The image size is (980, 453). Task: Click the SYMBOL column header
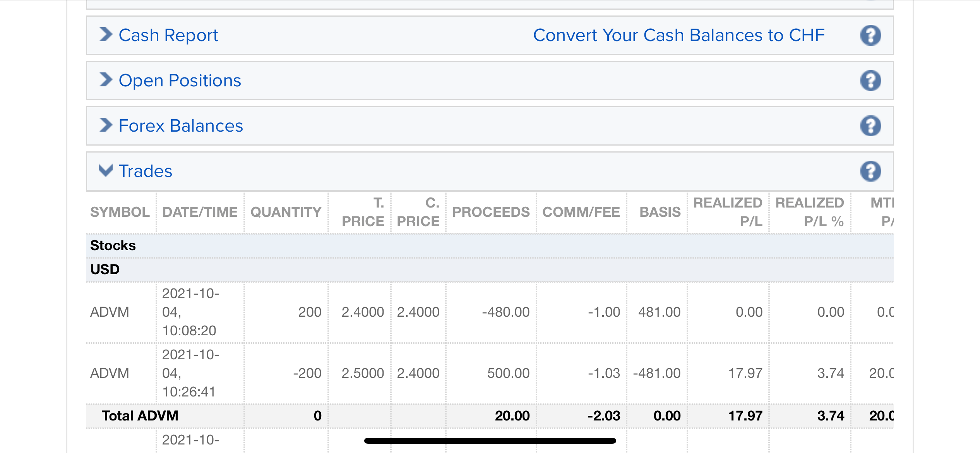click(120, 212)
